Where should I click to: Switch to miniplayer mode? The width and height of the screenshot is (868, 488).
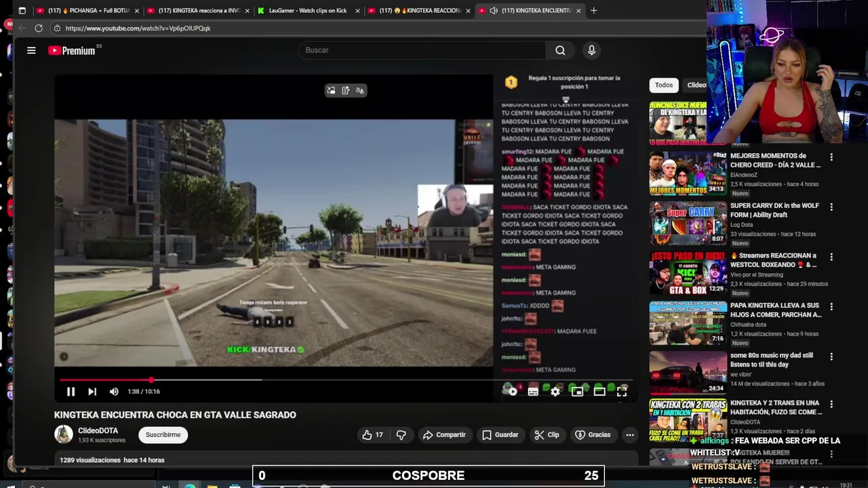pos(577,391)
